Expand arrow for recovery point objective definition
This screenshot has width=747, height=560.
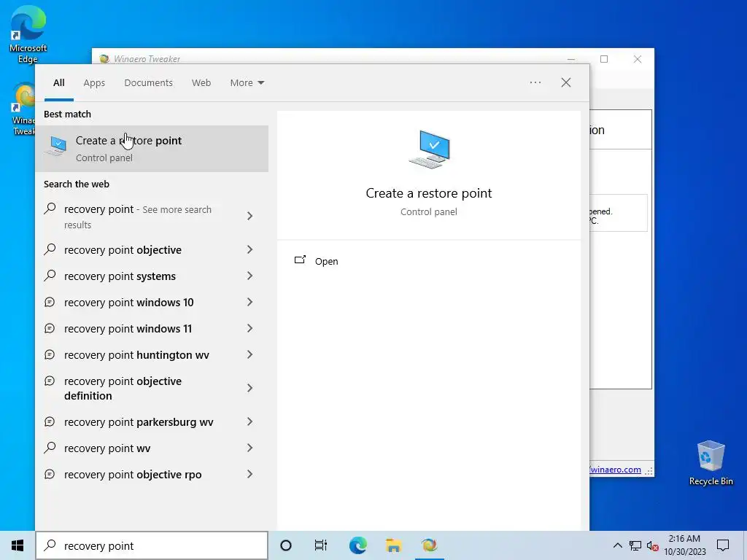coord(249,388)
